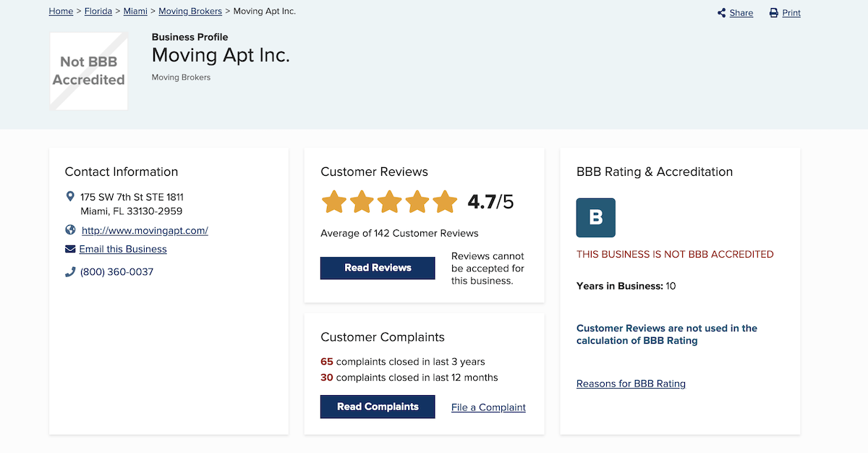Viewport: 868px width, 453px height.
Task: Click the 4.7/5 rating score
Action: pyautogui.click(x=490, y=202)
